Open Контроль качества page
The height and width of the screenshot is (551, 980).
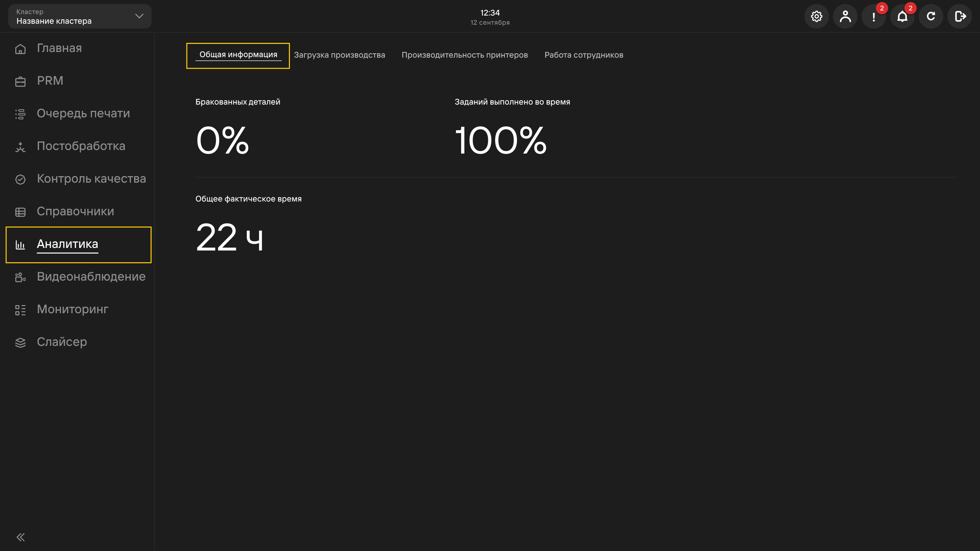tap(91, 179)
